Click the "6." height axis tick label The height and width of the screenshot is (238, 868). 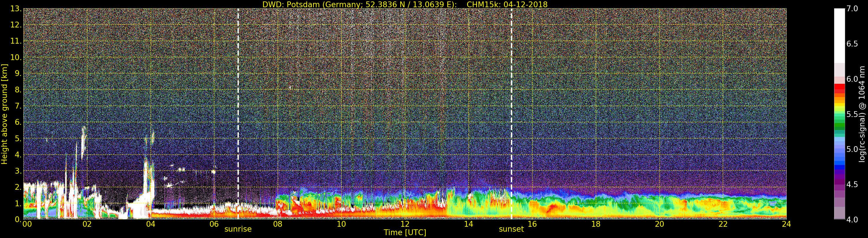coord(18,122)
